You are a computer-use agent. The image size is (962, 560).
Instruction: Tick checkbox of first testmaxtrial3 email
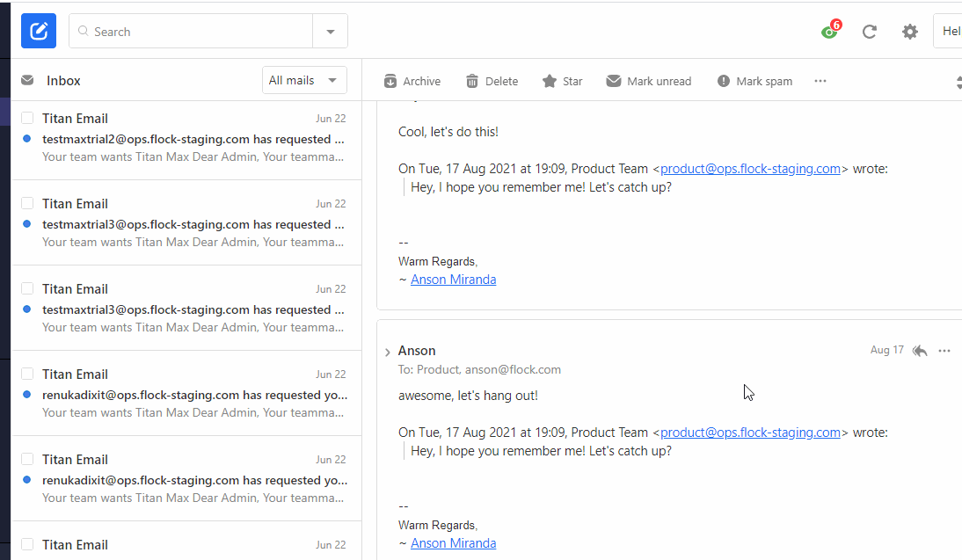tap(27, 203)
